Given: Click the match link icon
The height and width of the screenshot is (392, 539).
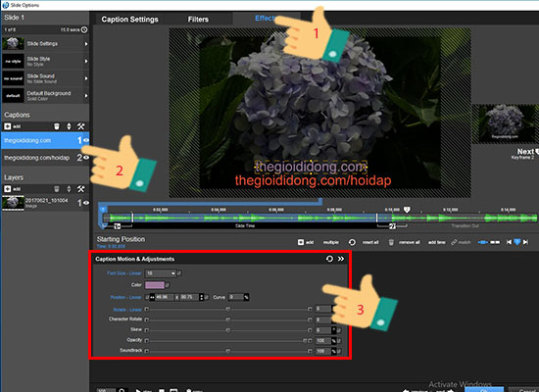Looking at the screenshot, I should (454, 242).
